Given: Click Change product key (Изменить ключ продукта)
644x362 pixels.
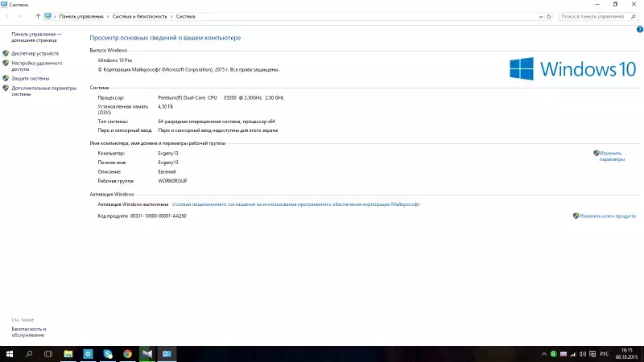Looking at the screenshot, I should coord(607,216).
